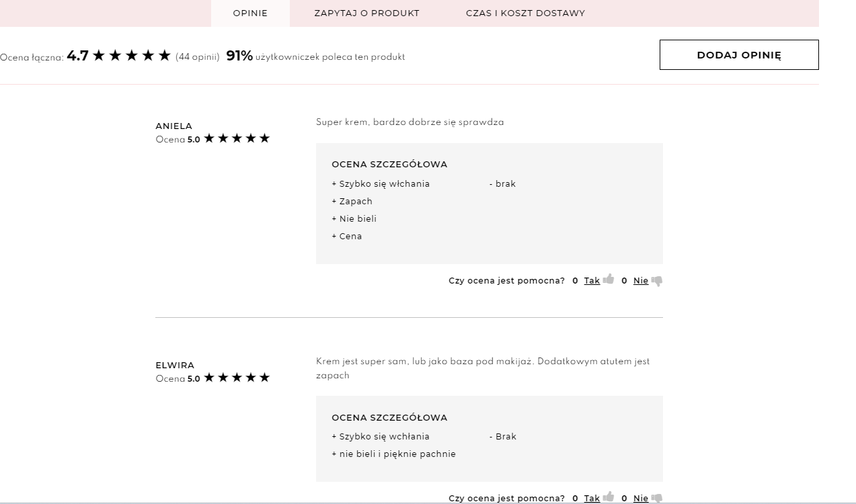Click Elwira's five-star rating
Screen dimensions: 856x504
pos(237,378)
